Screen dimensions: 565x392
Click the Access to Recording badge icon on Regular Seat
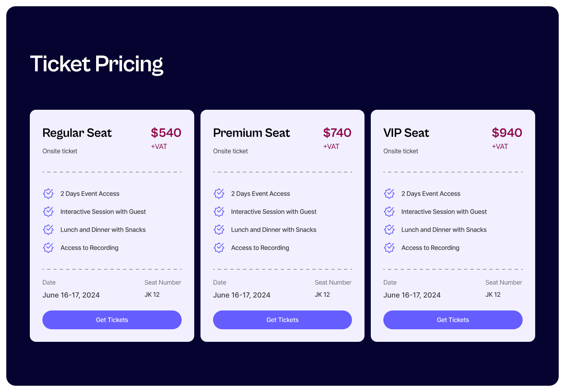pyautogui.click(x=48, y=247)
